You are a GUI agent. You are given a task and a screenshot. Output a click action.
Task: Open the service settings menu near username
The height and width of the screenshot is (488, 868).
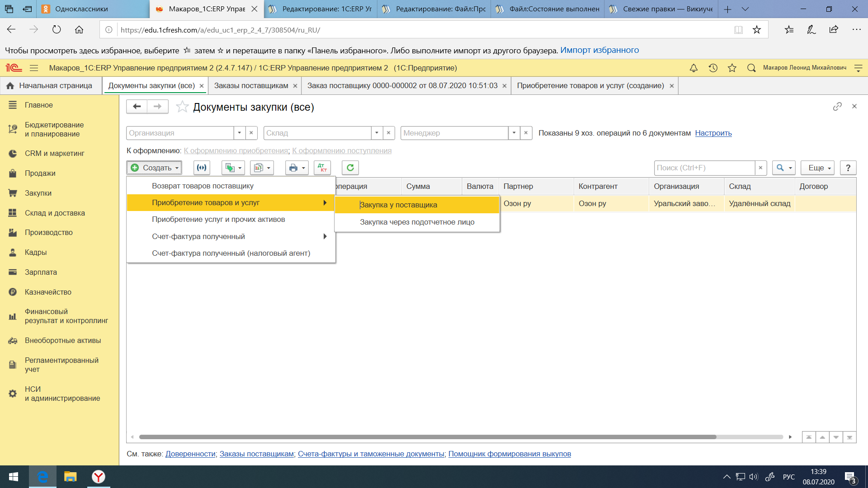[859, 68]
